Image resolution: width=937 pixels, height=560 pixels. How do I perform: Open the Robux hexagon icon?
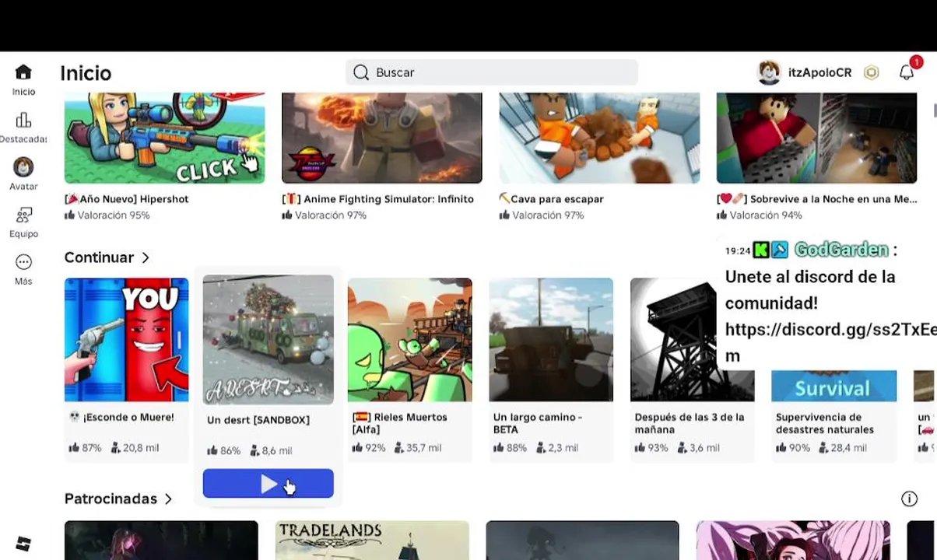point(872,72)
